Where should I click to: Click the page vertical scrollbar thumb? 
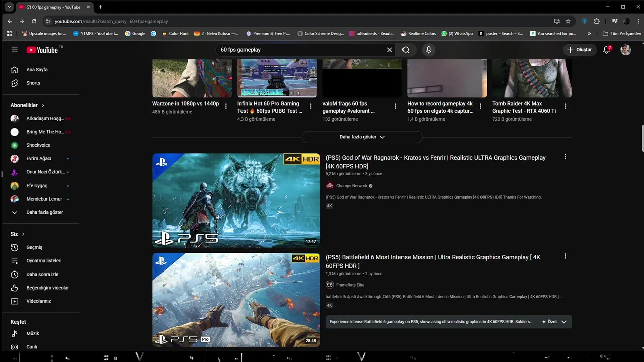(642, 138)
